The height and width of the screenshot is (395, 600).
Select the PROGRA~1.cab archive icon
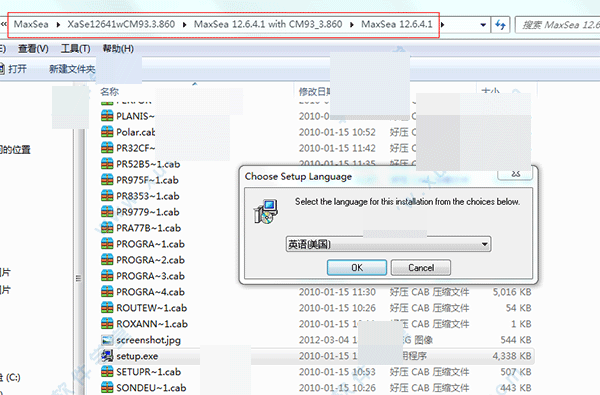pos(107,244)
